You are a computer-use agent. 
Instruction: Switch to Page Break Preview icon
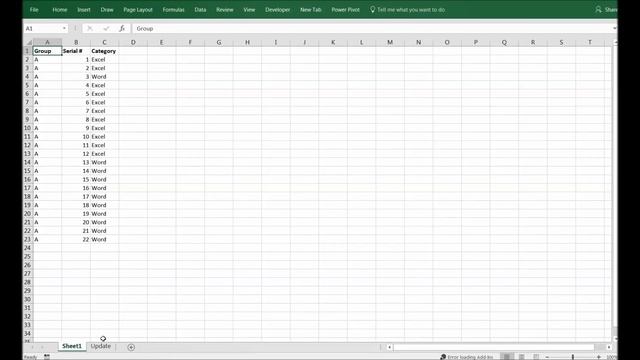tap(536, 357)
